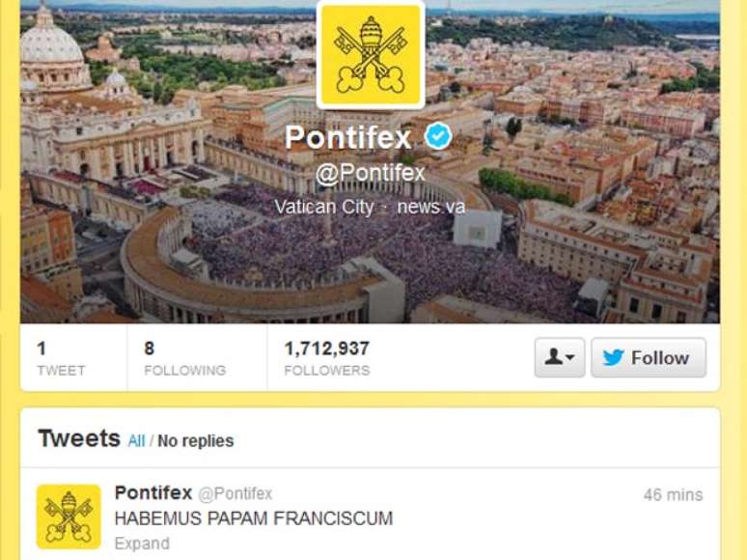Open the user actions person-icon dropdown
Screen dimensions: 747x560
[560, 357]
